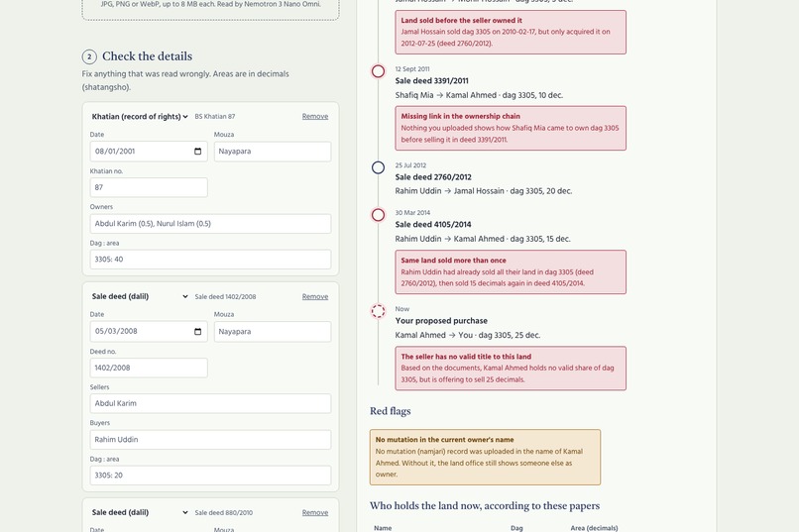This screenshot has height=532, width=799.
Task: Click 'The seller has no valid title' warning
Action: [511, 369]
